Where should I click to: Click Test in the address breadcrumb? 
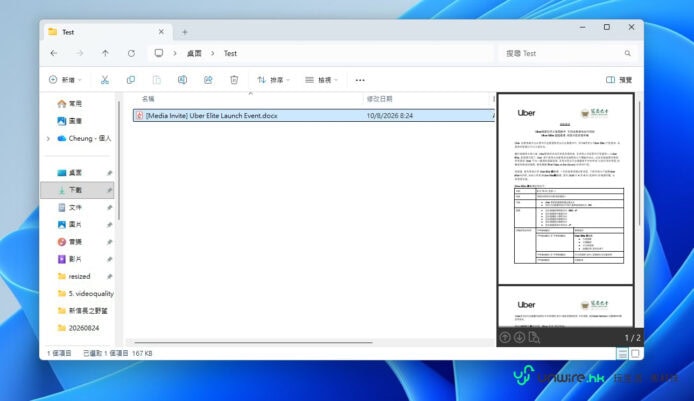[230, 53]
